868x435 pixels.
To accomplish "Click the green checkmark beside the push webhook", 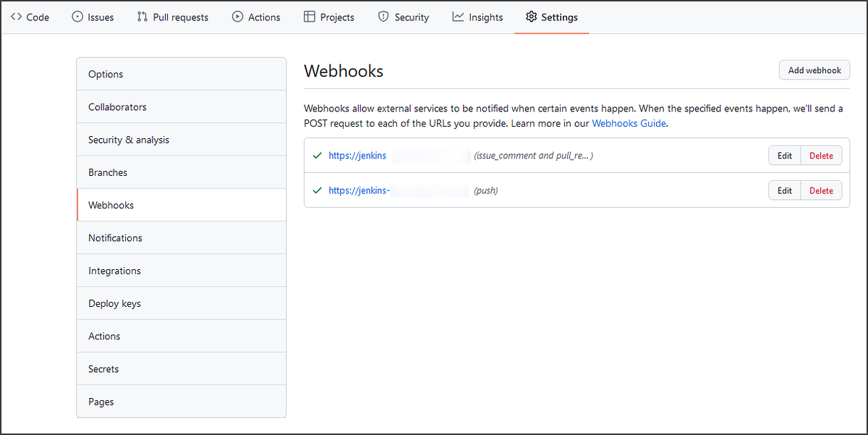I will coord(317,190).
